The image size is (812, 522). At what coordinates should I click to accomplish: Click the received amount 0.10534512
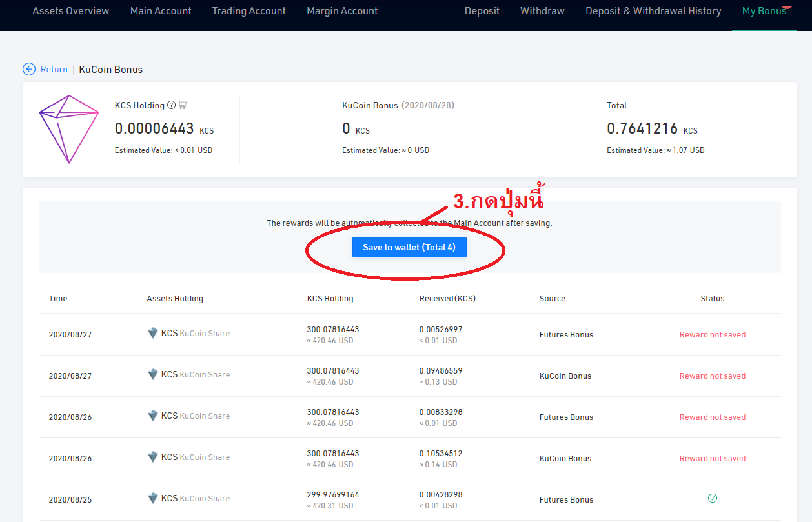point(441,454)
